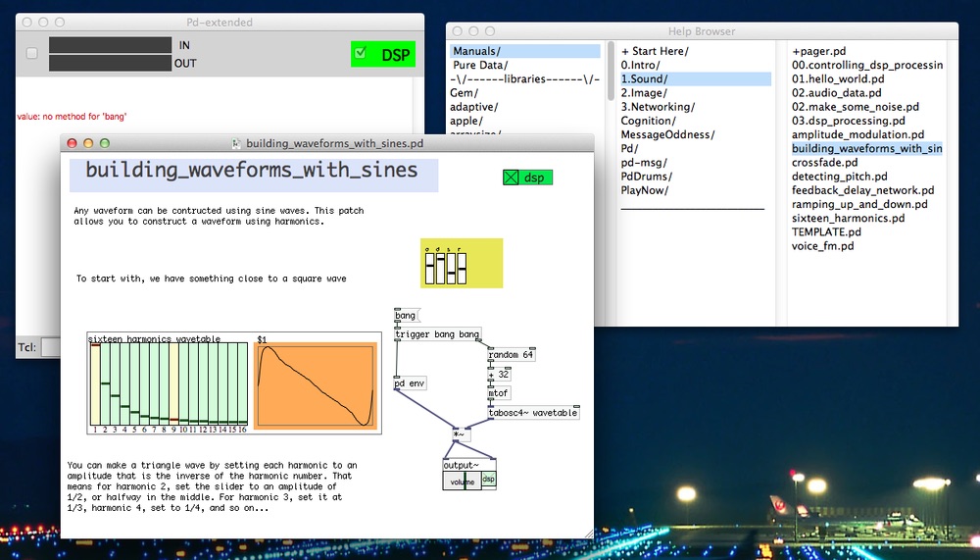The image size is (980, 560).
Task: Open PdDrums/ folder
Action: (646, 177)
